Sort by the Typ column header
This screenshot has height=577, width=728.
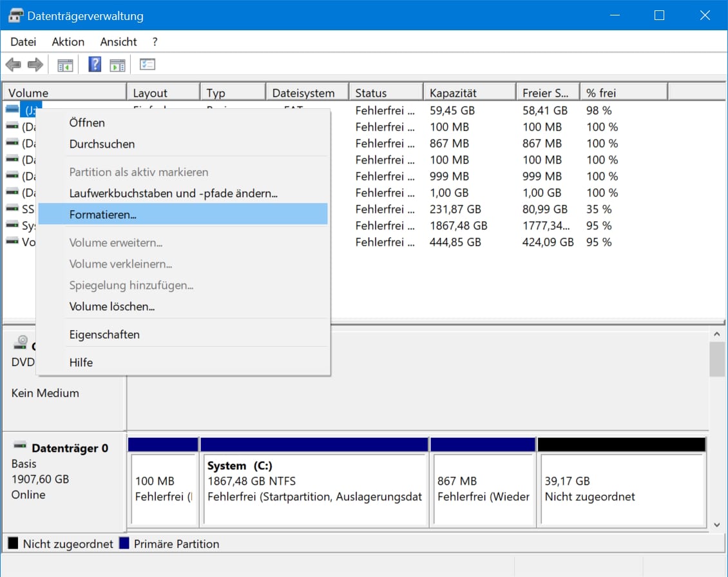[233, 92]
